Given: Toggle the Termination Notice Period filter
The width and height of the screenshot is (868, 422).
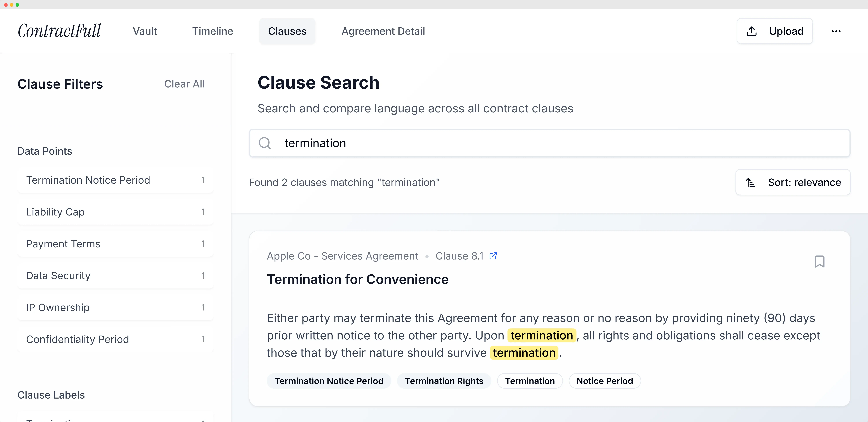Looking at the screenshot, I should tap(115, 180).
